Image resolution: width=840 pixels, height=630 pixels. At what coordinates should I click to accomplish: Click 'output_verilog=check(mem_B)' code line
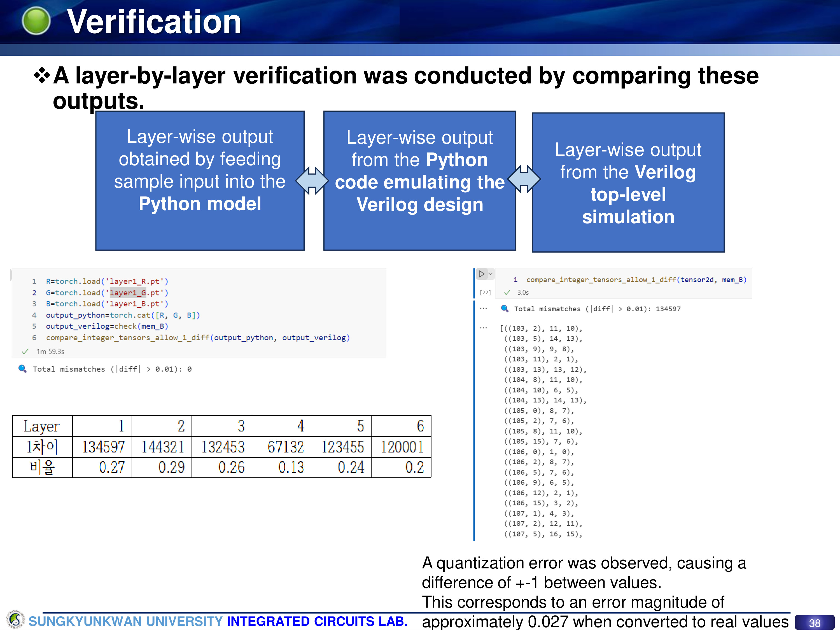coord(107,326)
